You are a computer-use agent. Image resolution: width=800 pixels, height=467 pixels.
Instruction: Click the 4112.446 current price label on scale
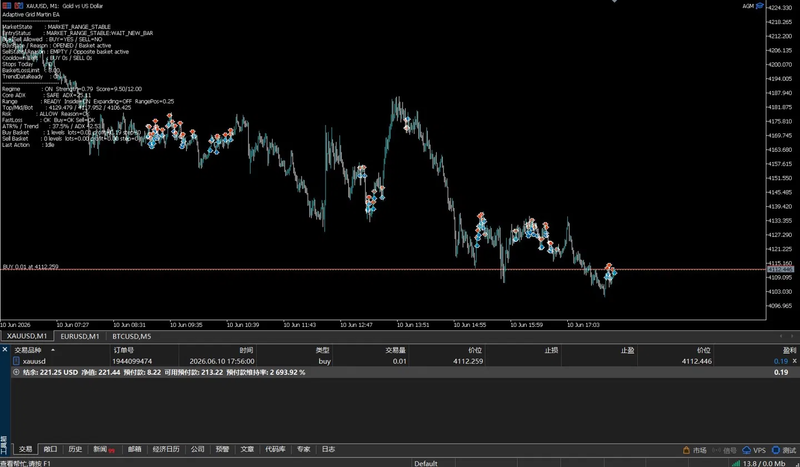(x=780, y=269)
